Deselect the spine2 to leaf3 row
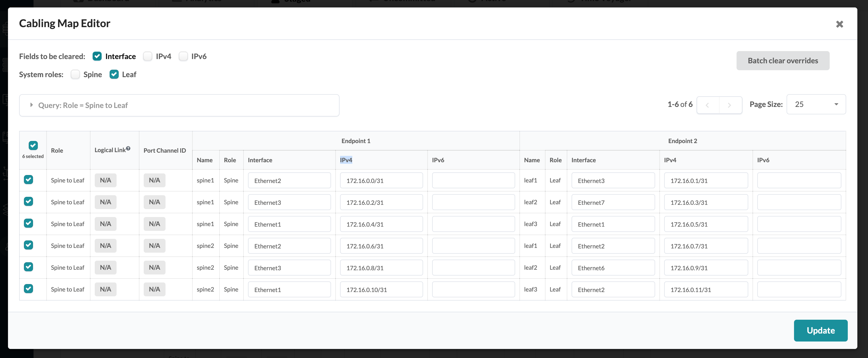868x358 pixels. (29, 289)
